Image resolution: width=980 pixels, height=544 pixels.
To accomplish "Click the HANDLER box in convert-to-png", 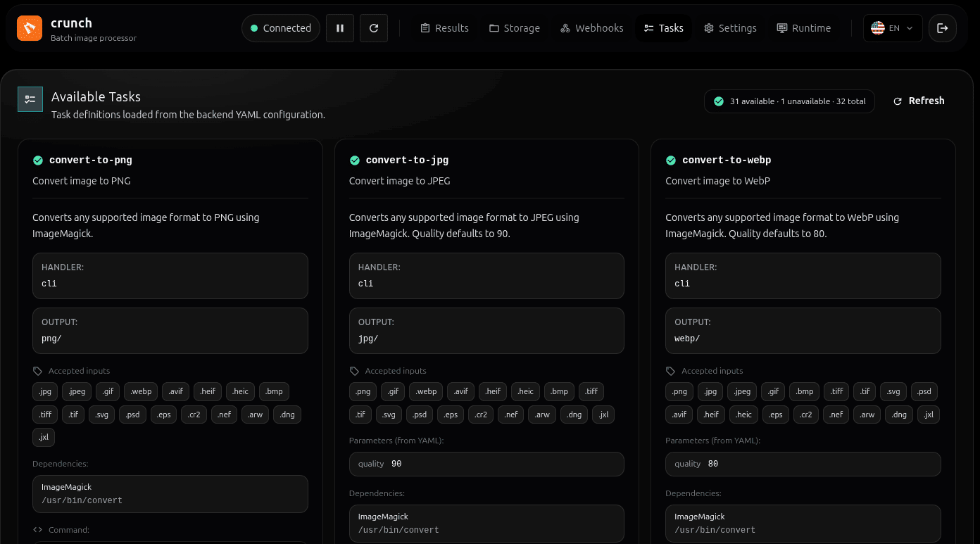I will (x=170, y=276).
